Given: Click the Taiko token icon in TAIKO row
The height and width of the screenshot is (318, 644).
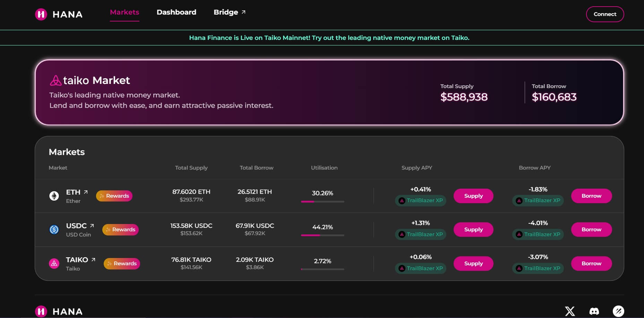Looking at the screenshot, I should point(54,264).
